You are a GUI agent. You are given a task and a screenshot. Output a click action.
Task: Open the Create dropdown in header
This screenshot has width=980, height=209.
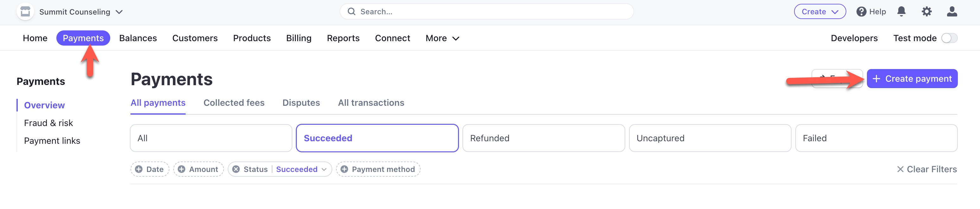820,12
